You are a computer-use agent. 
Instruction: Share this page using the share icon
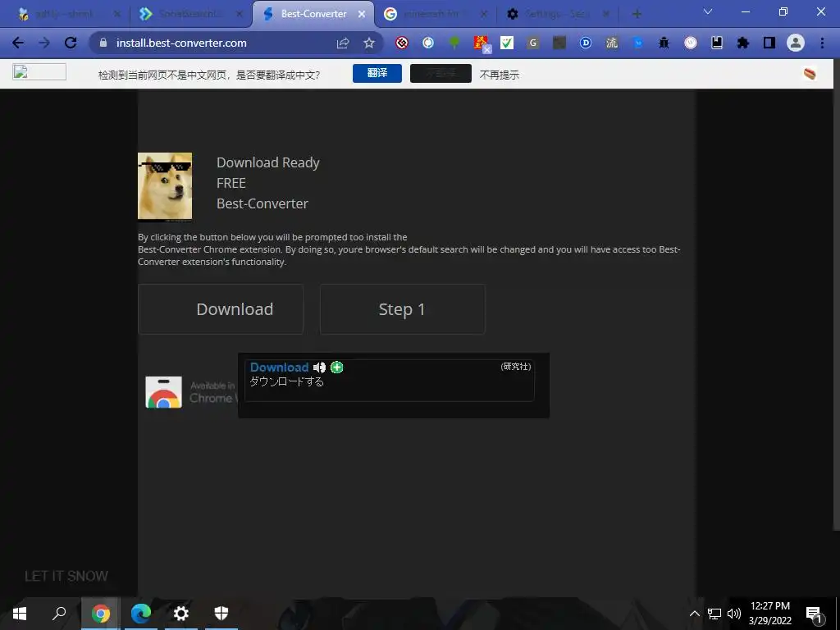click(343, 43)
